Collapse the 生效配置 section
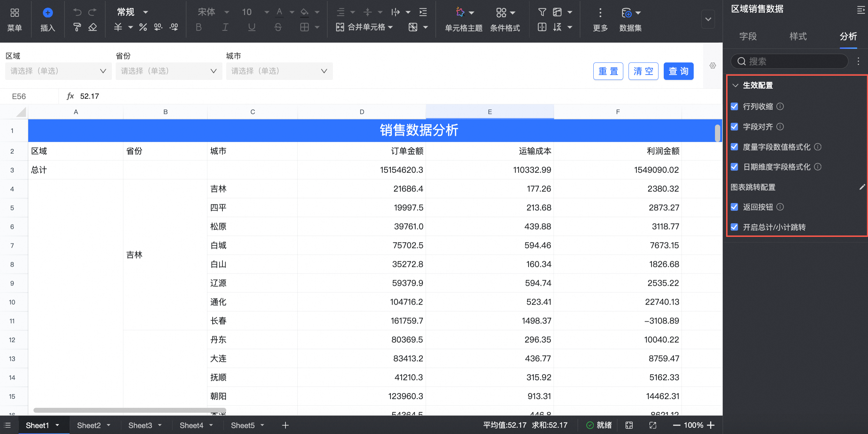Image resolution: width=868 pixels, height=434 pixels. click(735, 85)
